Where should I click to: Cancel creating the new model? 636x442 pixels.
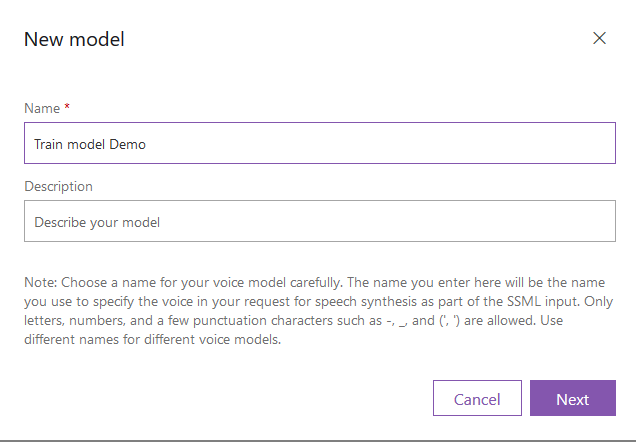[x=477, y=398]
